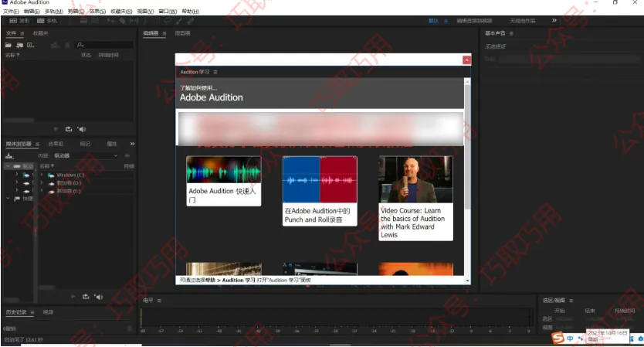Image resolution: width=644 pixels, height=347 pixels.
Task: Switch to the 收藏夹 tab
Action: (x=41, y=33)
